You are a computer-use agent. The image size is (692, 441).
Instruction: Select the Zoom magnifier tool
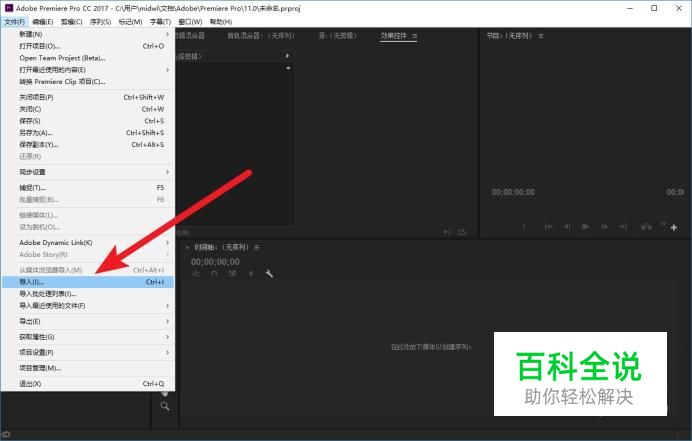click(165, 406)
